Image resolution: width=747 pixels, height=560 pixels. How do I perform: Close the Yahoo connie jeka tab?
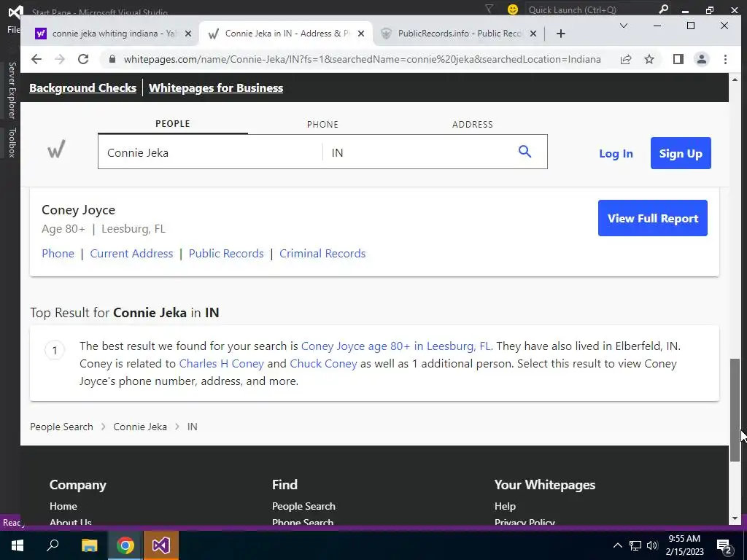click(x=188, y=34)
